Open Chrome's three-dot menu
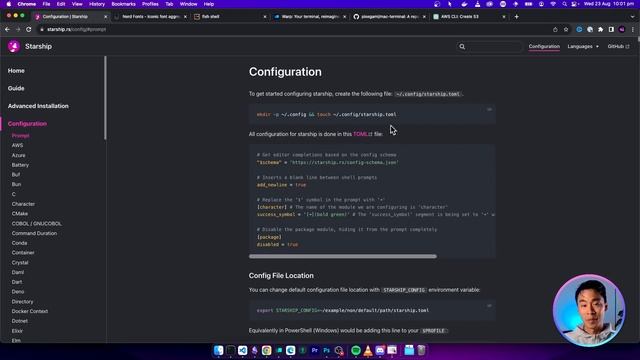640x360 pixels. click(x=633, y=29)
